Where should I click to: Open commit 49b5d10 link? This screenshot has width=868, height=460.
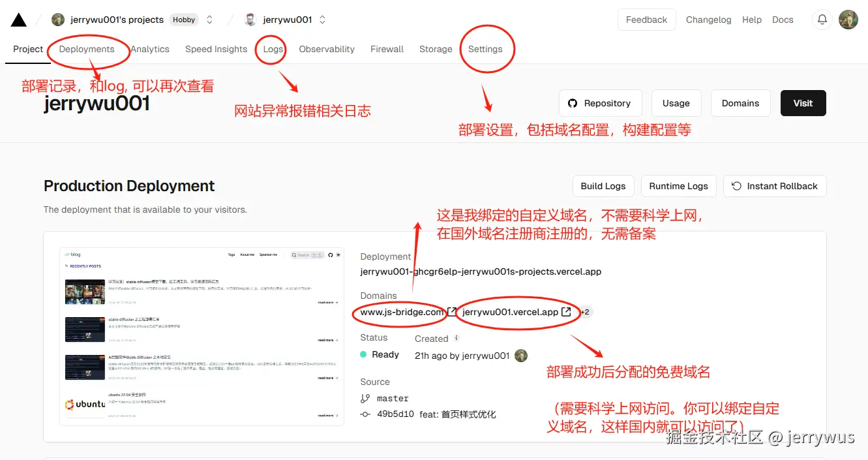(395, 414)
